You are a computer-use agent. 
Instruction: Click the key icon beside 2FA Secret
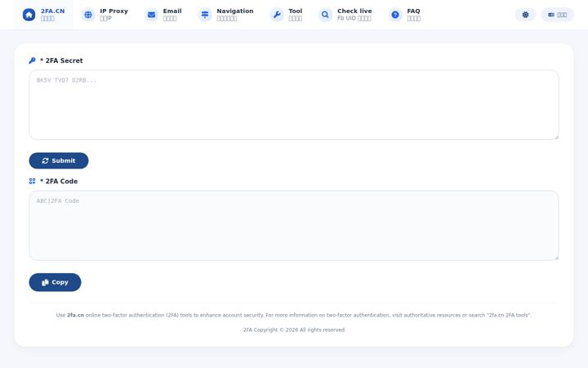(32, 61)
